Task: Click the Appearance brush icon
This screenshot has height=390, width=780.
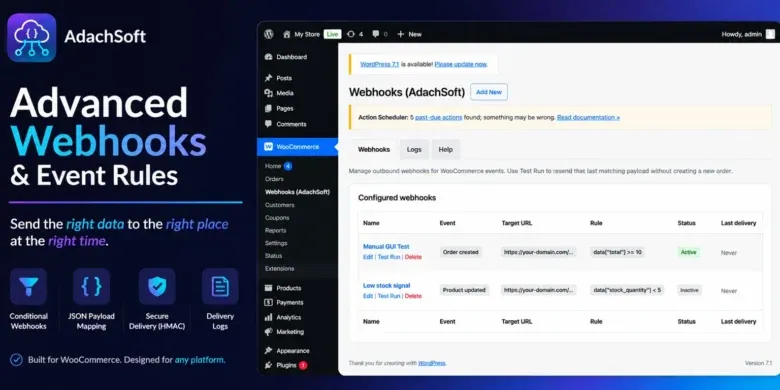Action: (x=269, y=351)
